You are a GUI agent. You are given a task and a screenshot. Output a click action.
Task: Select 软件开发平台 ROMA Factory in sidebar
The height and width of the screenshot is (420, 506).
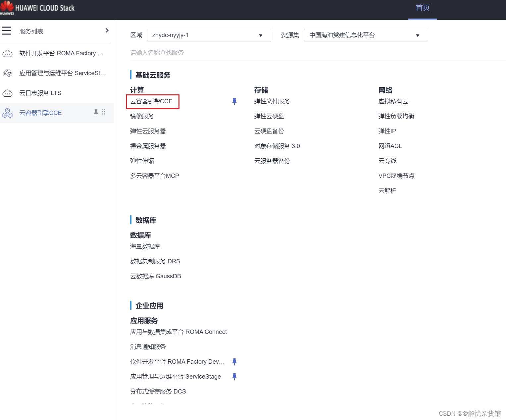click(61, 53)
